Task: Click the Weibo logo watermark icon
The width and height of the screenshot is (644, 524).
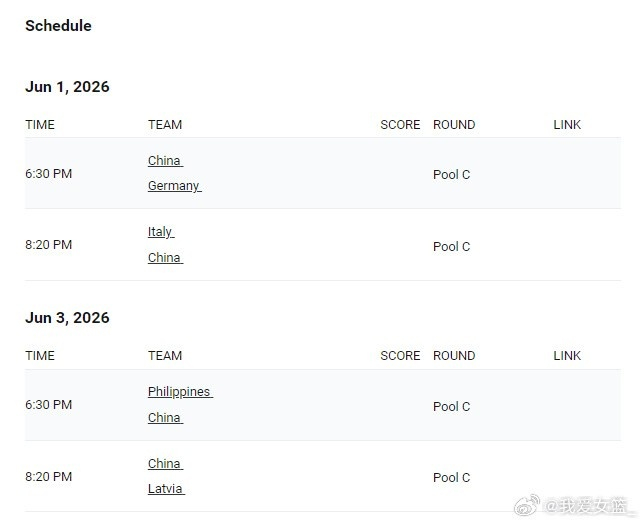Action: (x=527, y=505)
